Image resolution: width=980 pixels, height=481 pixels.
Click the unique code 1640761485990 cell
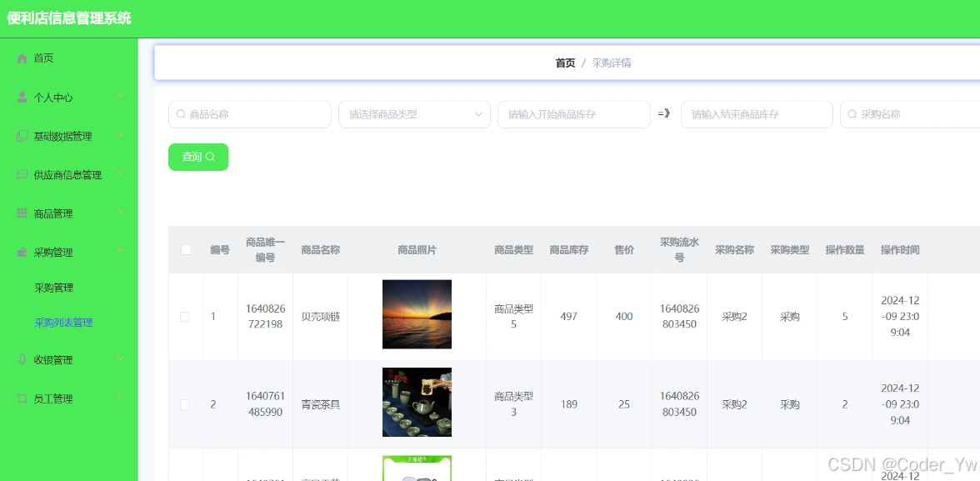pos(265,404)
